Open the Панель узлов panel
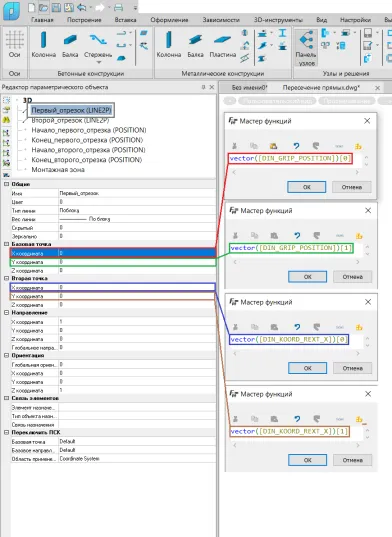Screen dimensions: 392x537 306,48
